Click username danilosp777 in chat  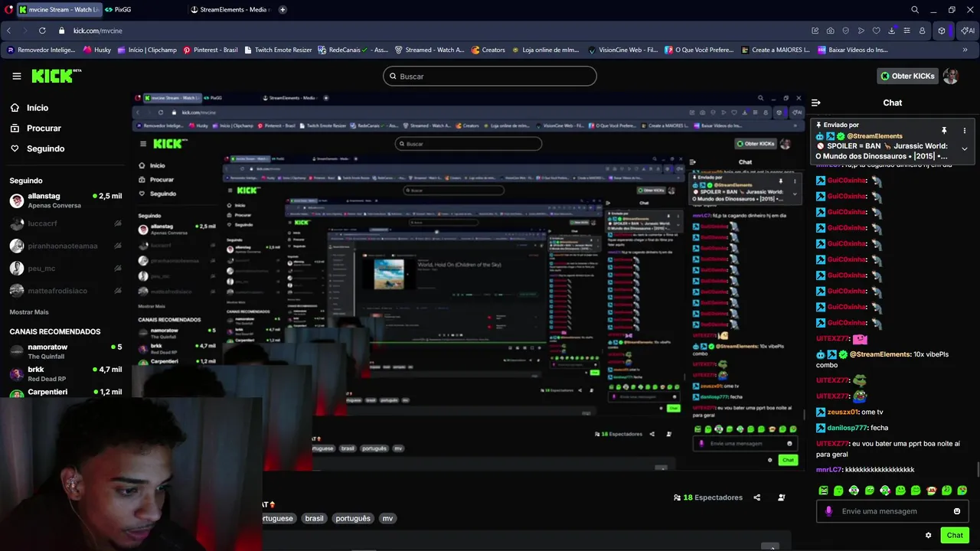[x=847, y=428]
